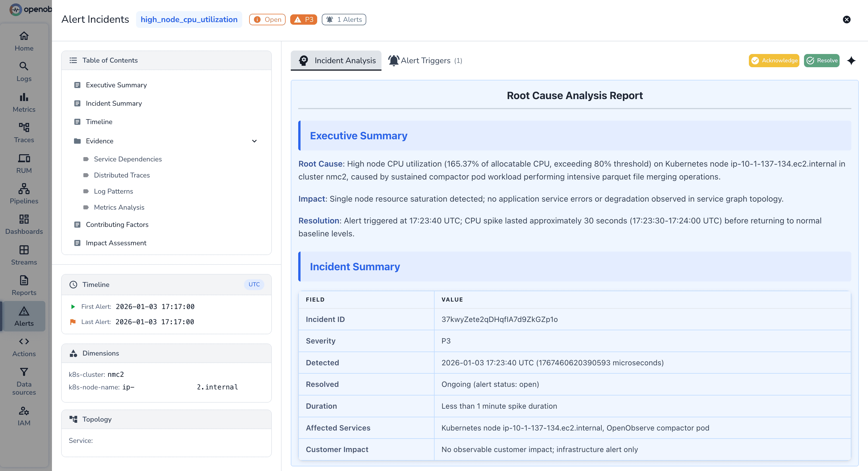868x471 pixels.
Task: Select the Reports icon
Action: pyautogui.click(x=24, y=285)
